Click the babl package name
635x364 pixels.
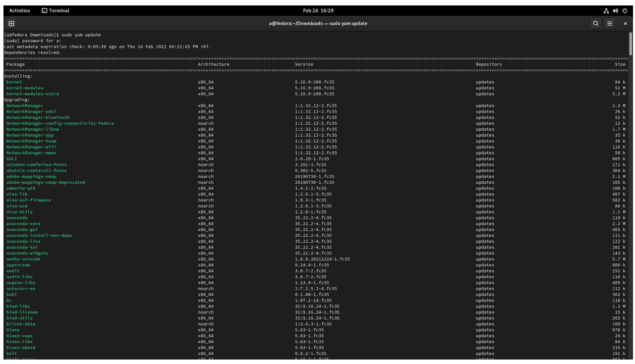coord(11,295)
